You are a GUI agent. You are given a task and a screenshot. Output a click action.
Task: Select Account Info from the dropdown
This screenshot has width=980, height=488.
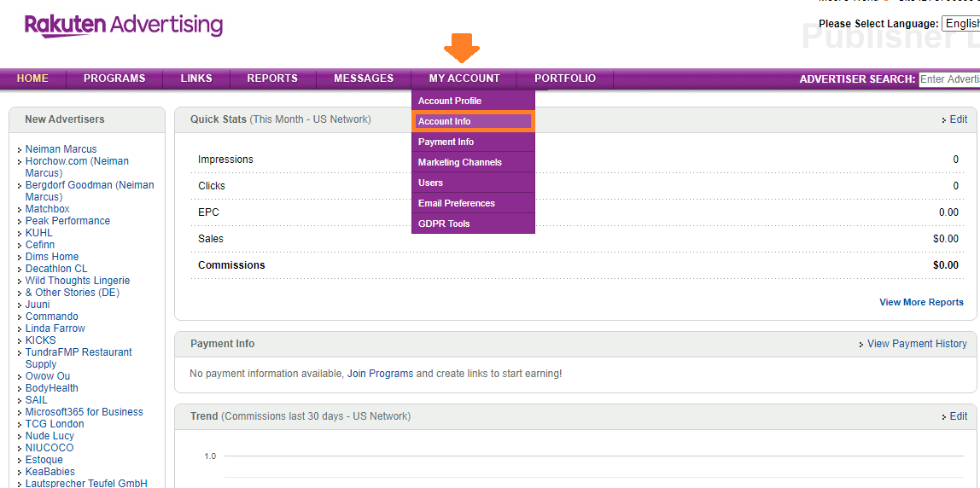tap(473, 121)
